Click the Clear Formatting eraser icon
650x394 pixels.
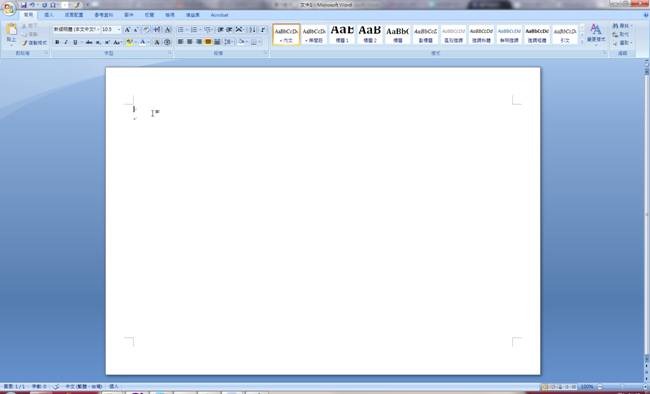146,30
